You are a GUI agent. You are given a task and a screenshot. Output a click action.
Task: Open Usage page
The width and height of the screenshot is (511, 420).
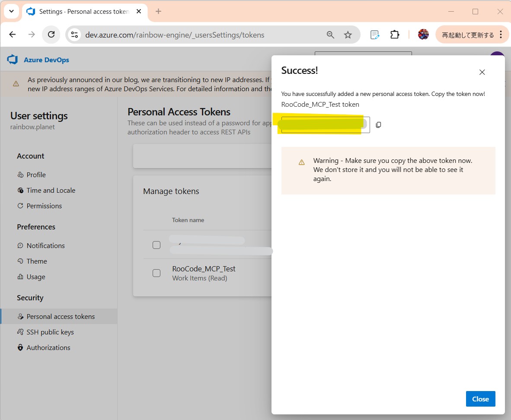click(36, 277)
